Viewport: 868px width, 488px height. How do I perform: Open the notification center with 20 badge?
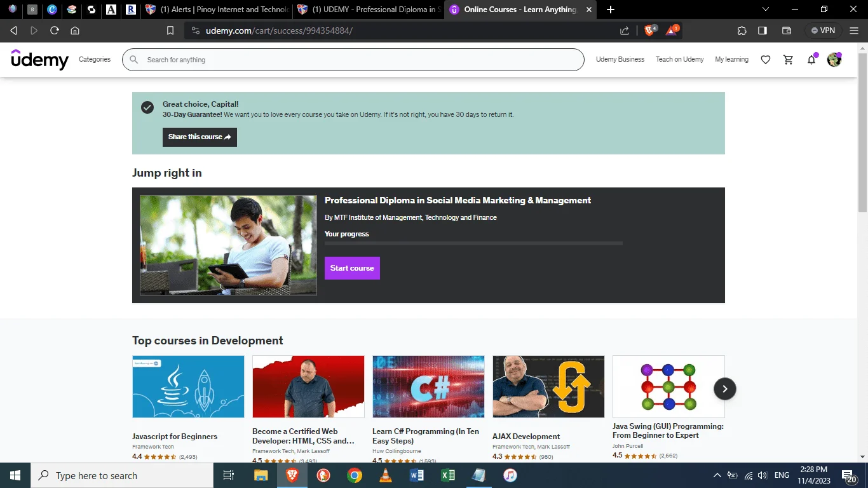(849, 475)
